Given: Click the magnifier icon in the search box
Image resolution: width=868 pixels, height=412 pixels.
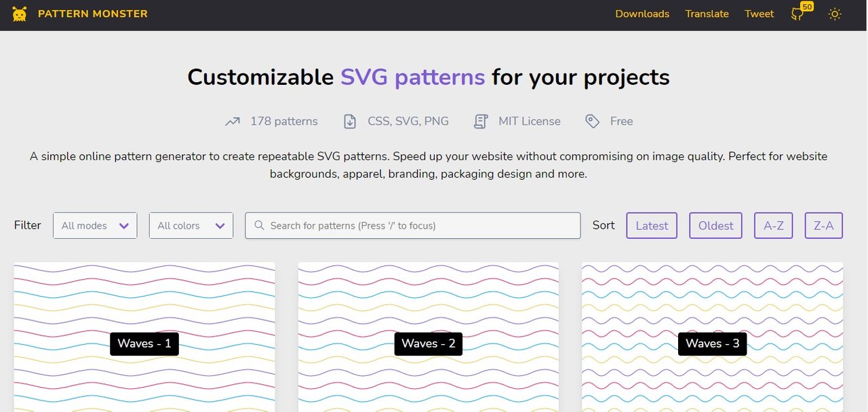Looking at the screenshot, I should tap(259, 225).
